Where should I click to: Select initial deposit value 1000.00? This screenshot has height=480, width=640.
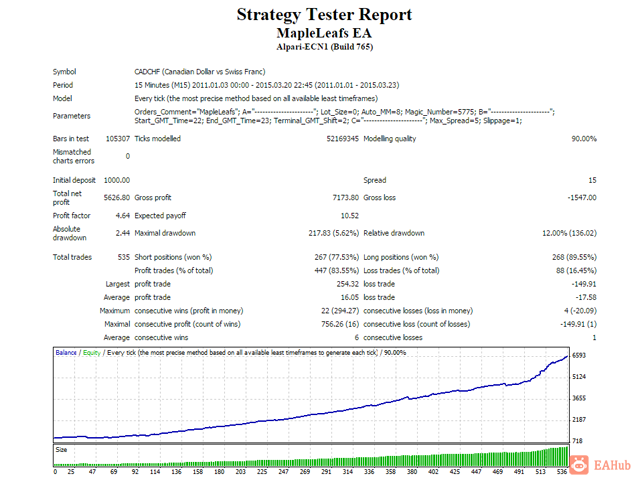117,180
